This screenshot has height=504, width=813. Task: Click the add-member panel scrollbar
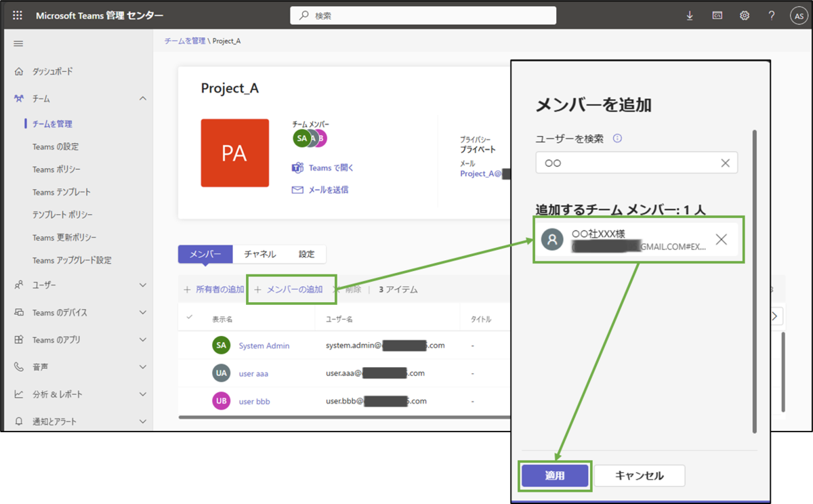tap(755, 281)
